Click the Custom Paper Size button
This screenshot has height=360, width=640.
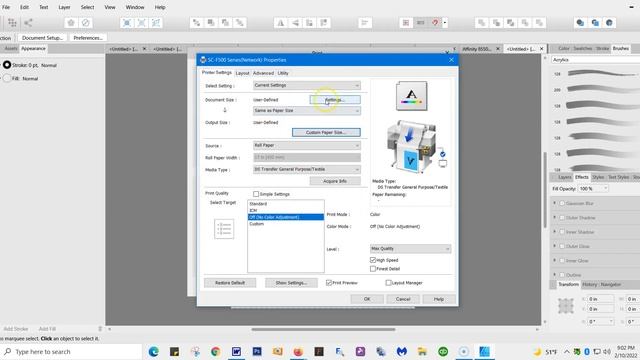coord(326,132)
